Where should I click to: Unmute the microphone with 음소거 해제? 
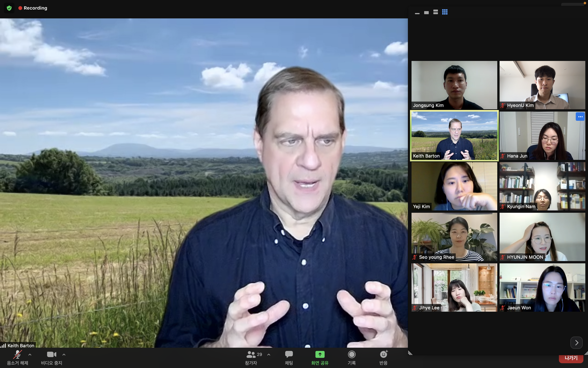[x=17, y=357]
